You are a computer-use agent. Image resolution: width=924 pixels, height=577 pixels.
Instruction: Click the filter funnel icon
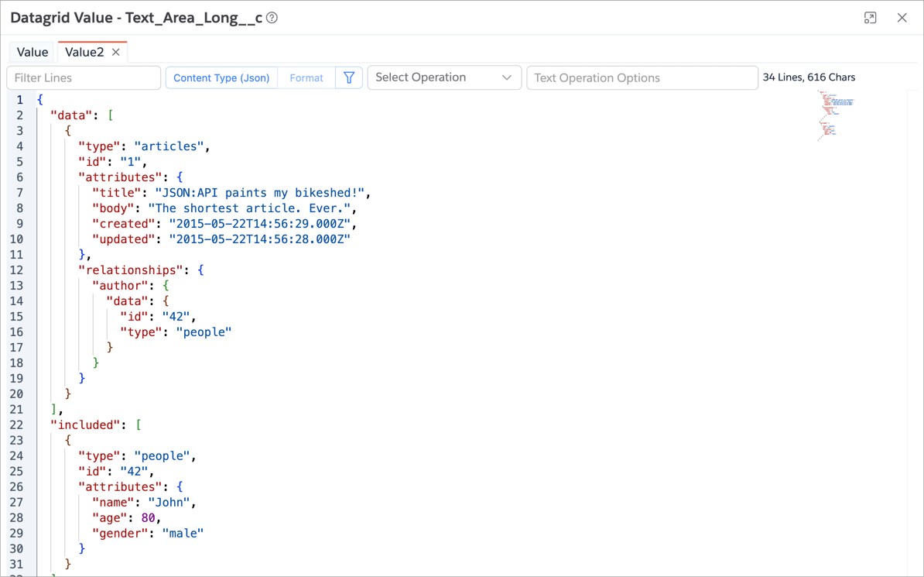point(349,77)
